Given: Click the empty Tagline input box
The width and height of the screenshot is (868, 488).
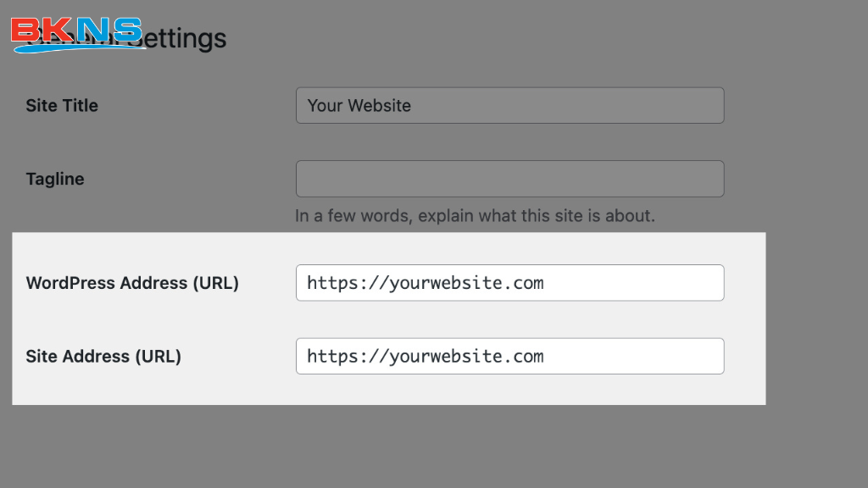Looking at the screenshot, I should [509, 179].
